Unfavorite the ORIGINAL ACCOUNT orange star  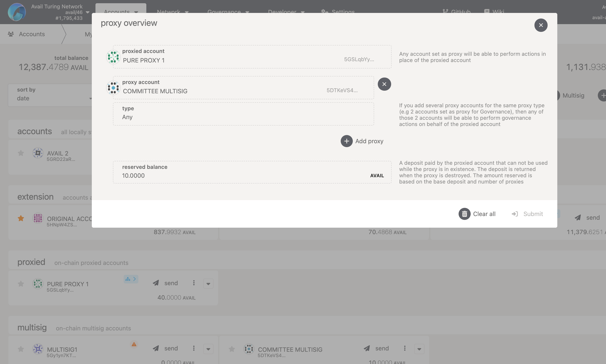(21, 218)
